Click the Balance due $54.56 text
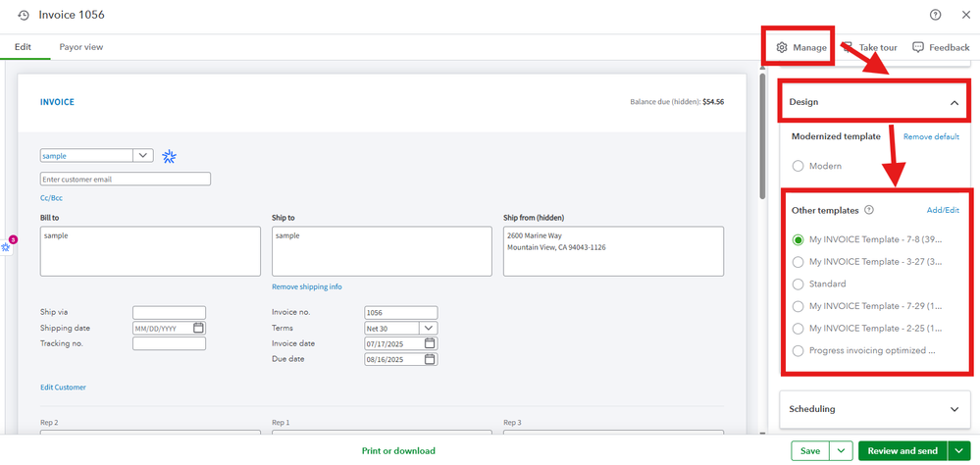The height and width of the screenshot is (465, 980). point(677,101)
